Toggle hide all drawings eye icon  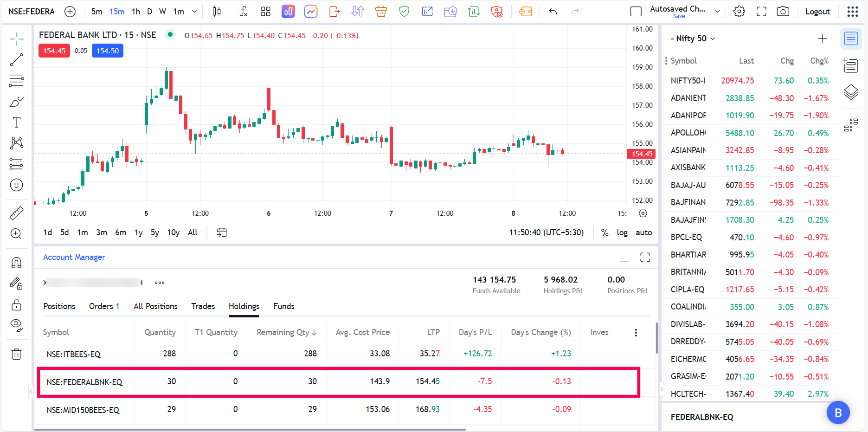coord(17,326)
